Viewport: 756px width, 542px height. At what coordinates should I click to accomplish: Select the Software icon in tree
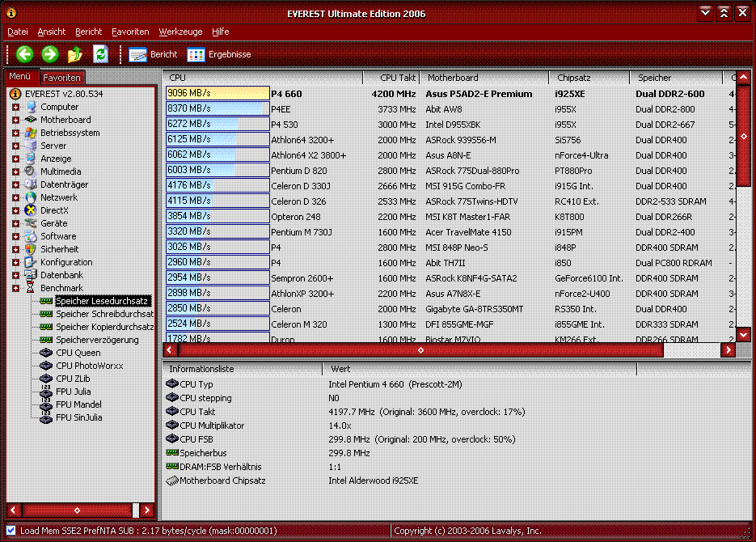31,235
